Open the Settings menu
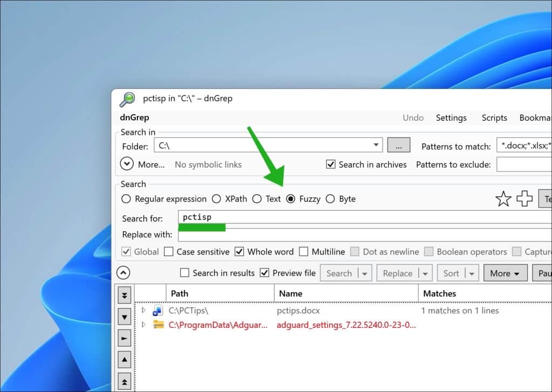Viewport: 552px width, 392px height. (x=451, y=118)
